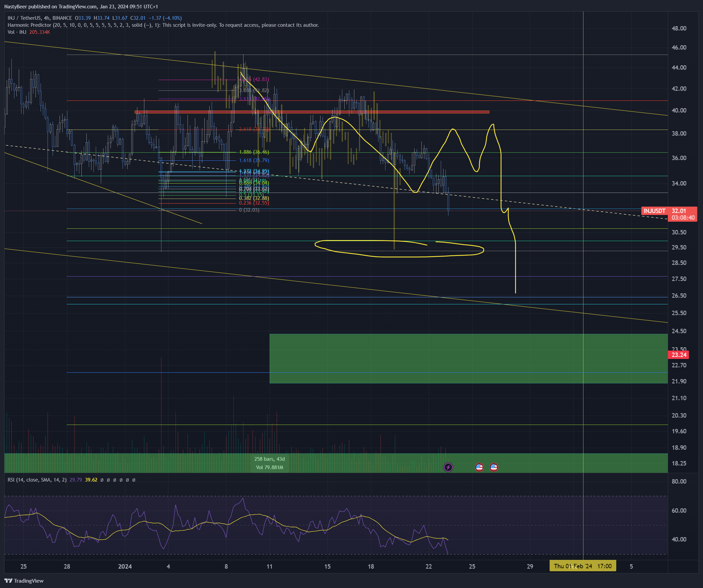Click the 22 time axis label
The height and width of the screenshot is (588, 703).
pyautogui.click(x=429, y=567)
